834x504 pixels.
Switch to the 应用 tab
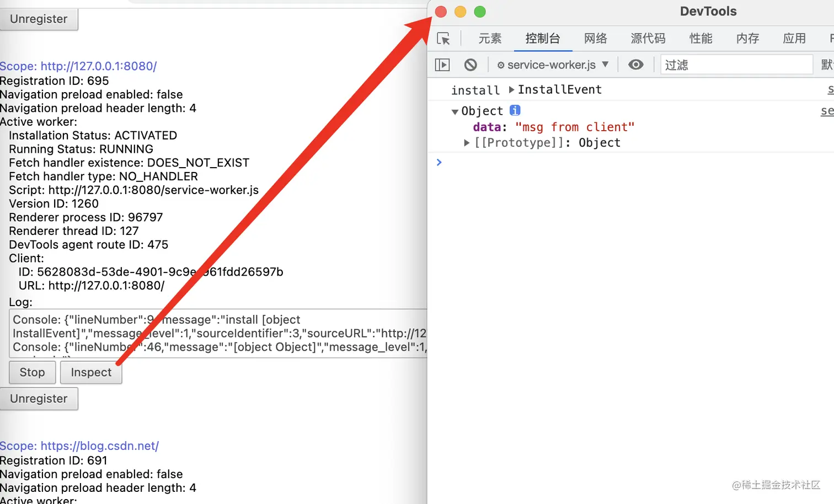(794, 39)
